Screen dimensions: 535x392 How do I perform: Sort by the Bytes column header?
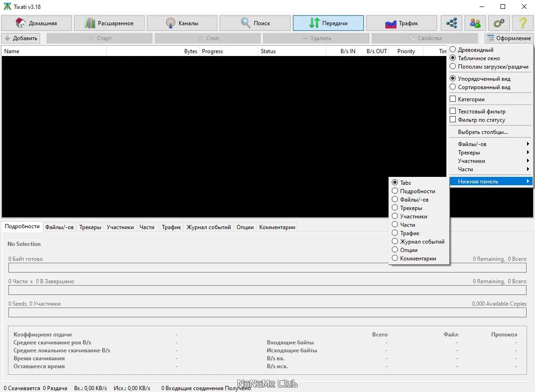coord(153,51)
